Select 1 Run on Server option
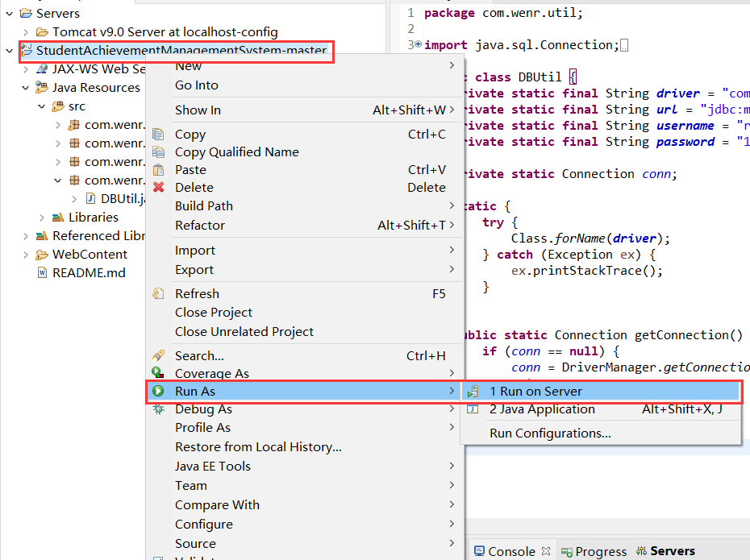Screen dimensions: 750x560 click(602, 392)
